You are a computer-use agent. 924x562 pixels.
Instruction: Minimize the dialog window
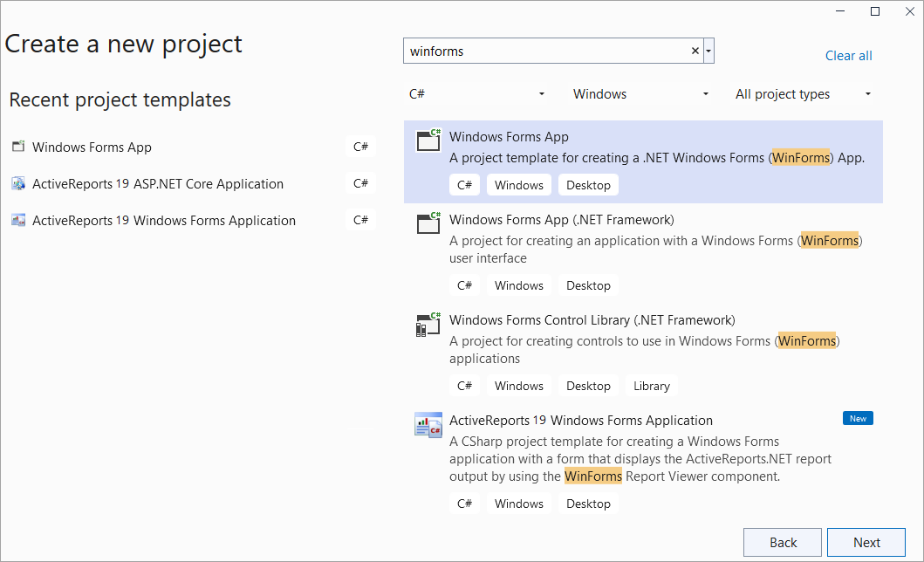click(840, 11)
